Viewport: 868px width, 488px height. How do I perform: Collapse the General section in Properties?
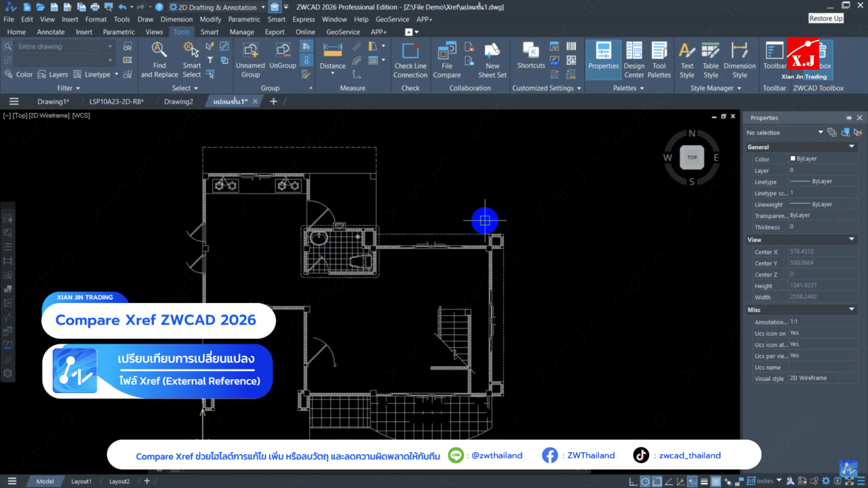pos(852,146)
